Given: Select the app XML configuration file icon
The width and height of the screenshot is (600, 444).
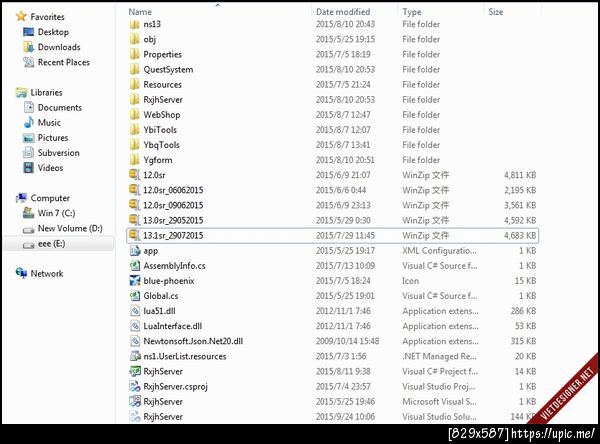Looking at the screenshot, I should (x=135, y=250).
